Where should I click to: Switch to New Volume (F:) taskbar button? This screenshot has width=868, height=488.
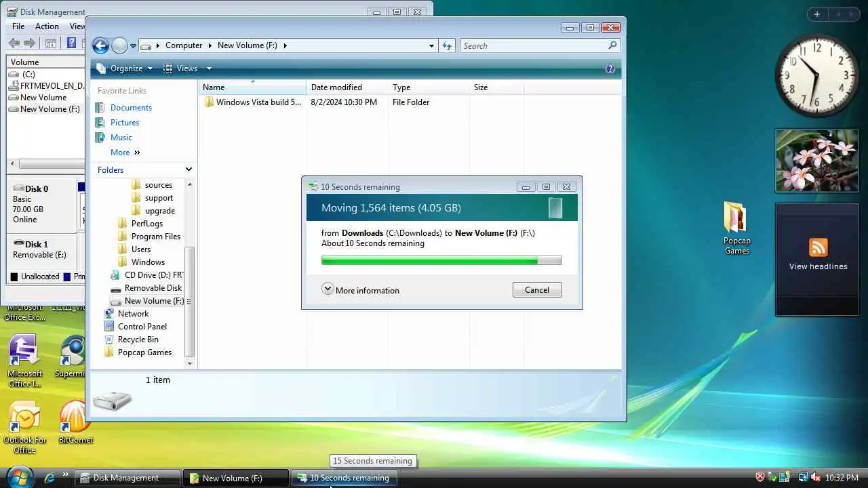click(x=235, y=478)
